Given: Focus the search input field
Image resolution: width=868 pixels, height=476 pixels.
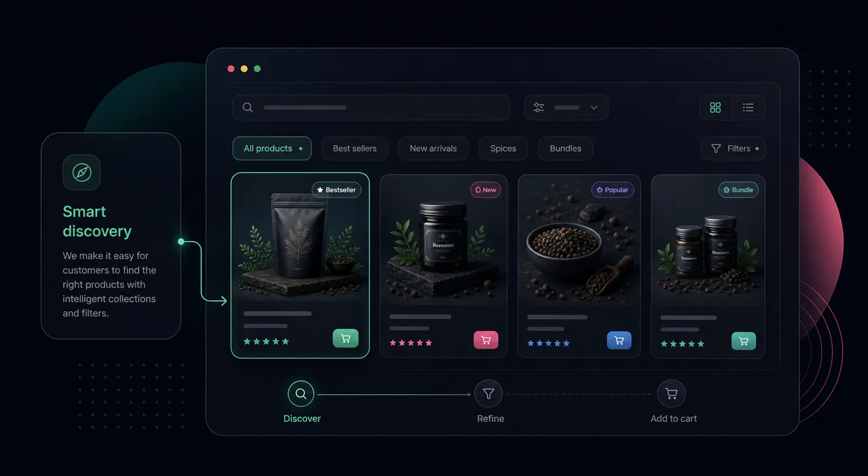Looking at the screenshot, I should click(x=372, y=107).
